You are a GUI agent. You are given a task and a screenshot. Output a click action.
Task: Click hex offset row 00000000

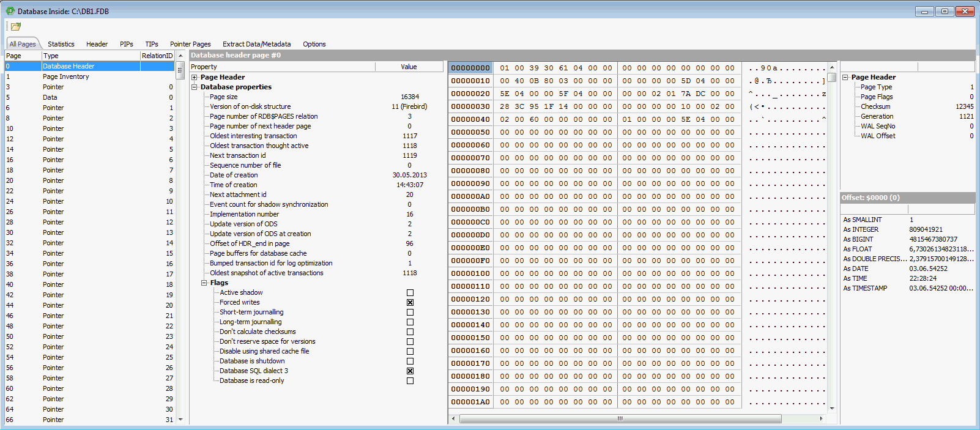tap(470, 68)
